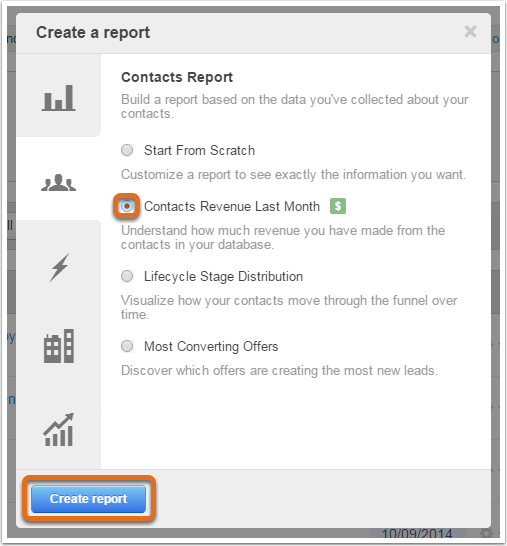
Task: Click the Start From Scratch label text
Action: point(200,150)
